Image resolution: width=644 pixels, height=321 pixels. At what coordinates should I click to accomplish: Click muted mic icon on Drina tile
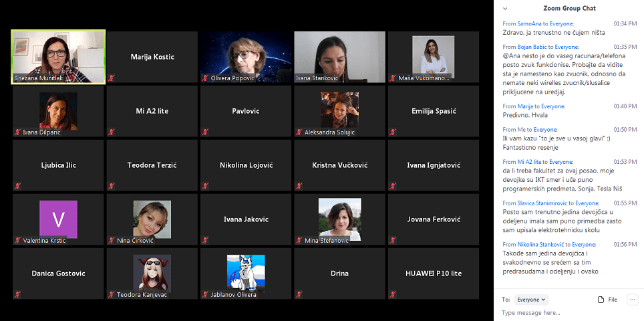pos(300,295)
